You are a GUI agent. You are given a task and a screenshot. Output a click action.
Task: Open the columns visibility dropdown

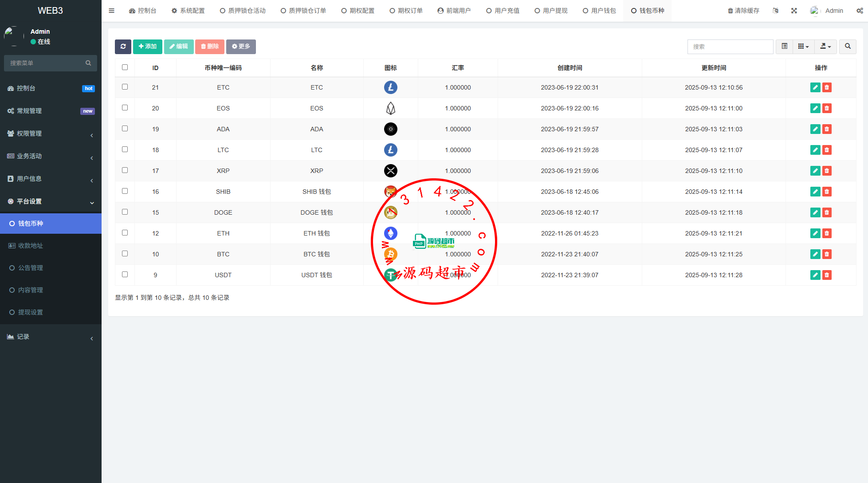(803, 47)
